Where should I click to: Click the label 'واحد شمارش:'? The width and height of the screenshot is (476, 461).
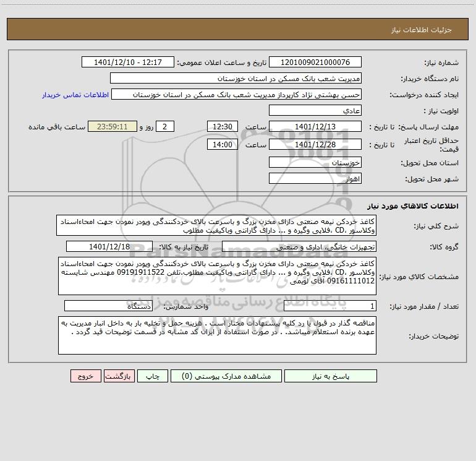[186, 307]
